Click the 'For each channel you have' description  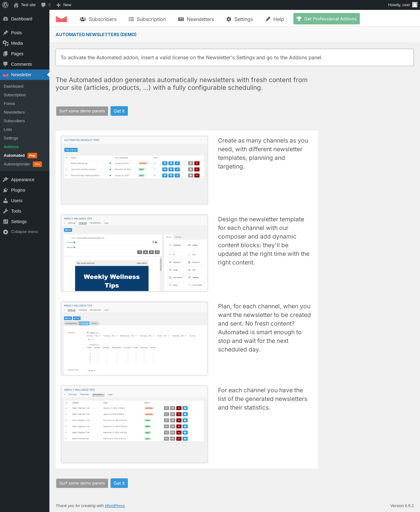coord(262,399)
